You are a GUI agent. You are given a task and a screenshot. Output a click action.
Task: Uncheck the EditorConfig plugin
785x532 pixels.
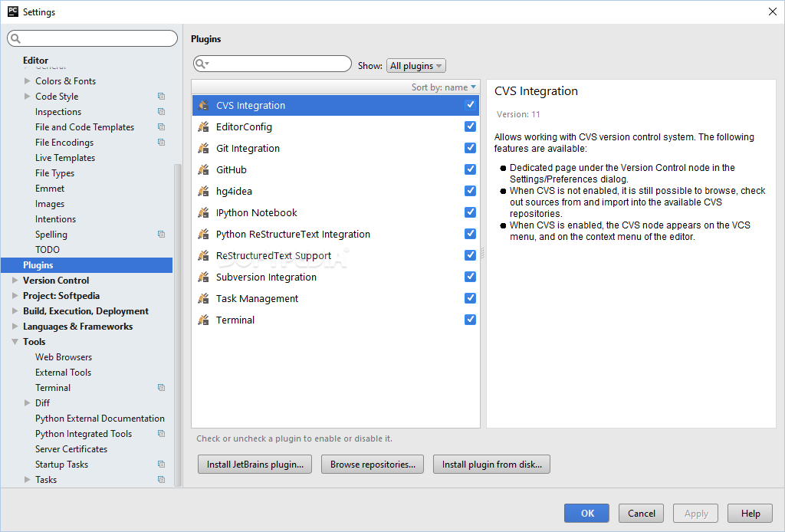point(470,126)
